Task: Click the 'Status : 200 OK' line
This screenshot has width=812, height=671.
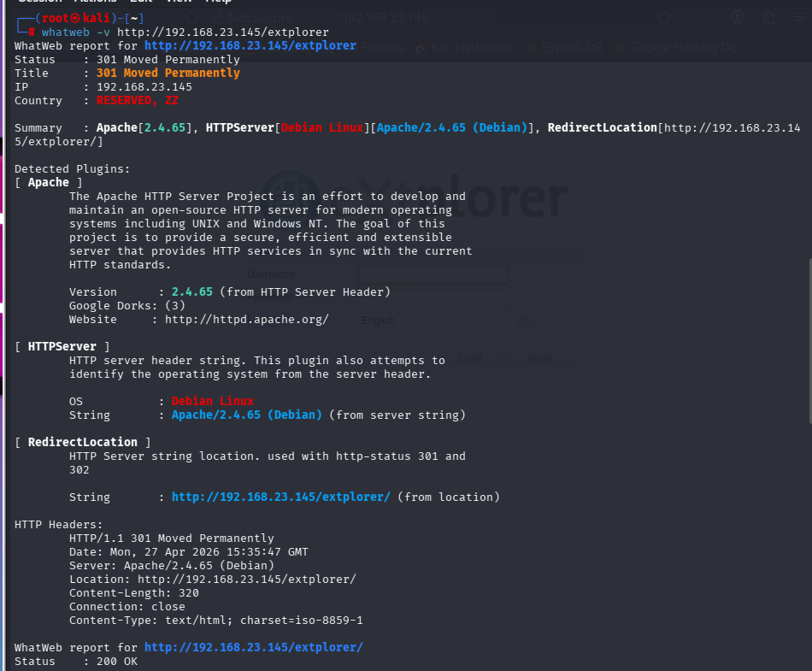Action: point(75,662)
